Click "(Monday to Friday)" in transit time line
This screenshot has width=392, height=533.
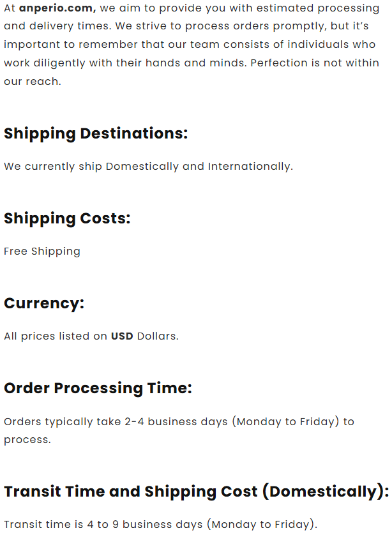point(262,525)
